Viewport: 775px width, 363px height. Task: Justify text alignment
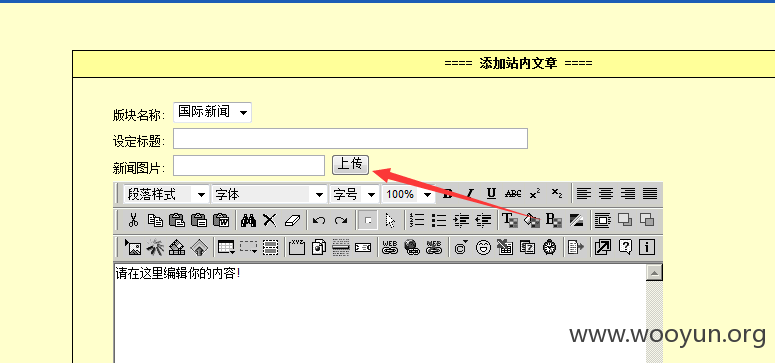(649, 193)
